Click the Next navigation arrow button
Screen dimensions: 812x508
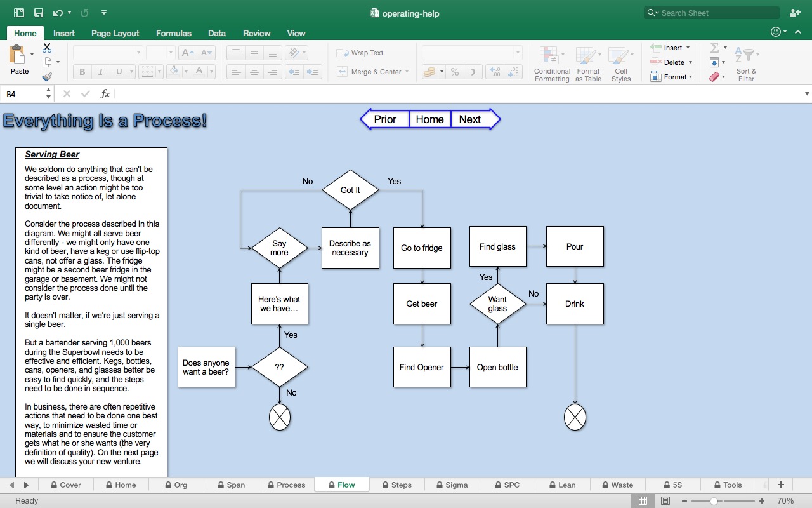click(476, 119)
